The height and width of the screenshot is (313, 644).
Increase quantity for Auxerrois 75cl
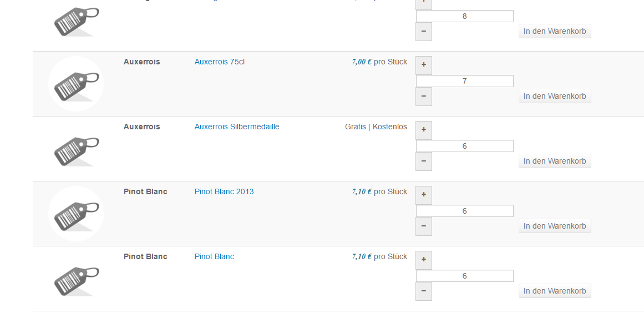423,65
